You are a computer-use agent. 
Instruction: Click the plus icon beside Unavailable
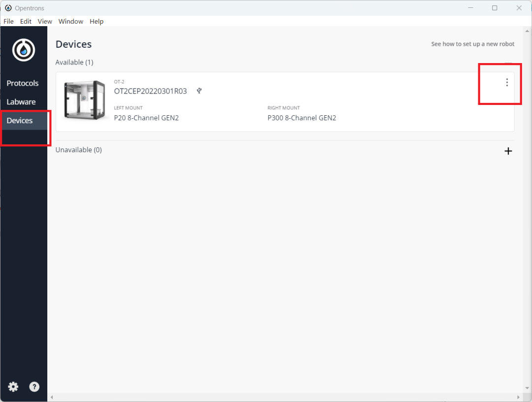[x=508, y=151]
